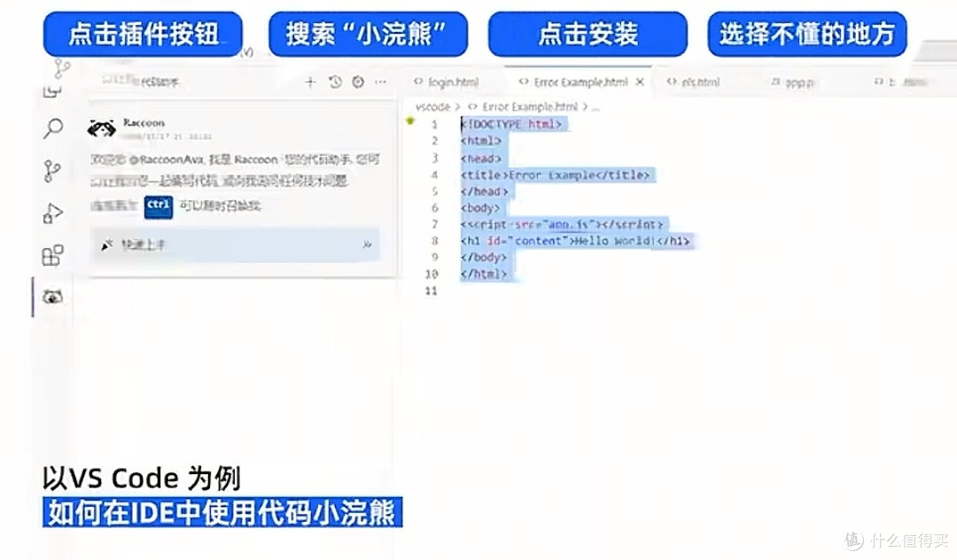The image size is (957, 560).
Task: Click the </html> tag on line 10
Action: coord(484,274)
